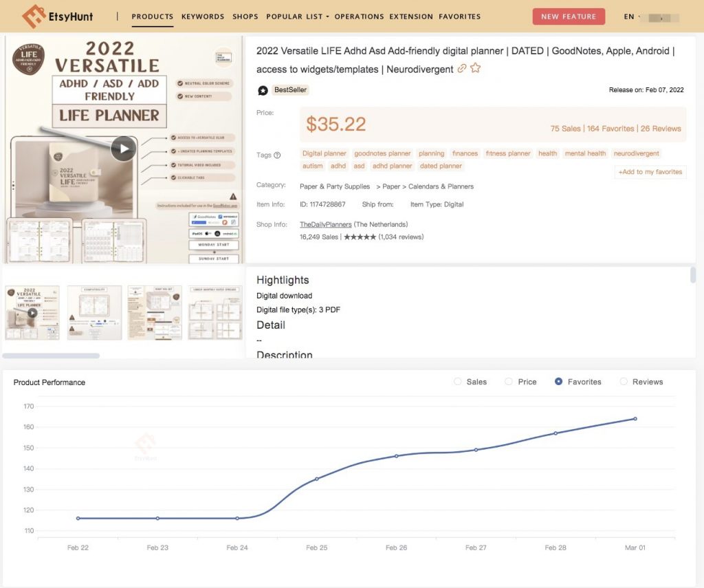Star the product title using the outline star
The image size is (704, 588).
click(475, 69)
